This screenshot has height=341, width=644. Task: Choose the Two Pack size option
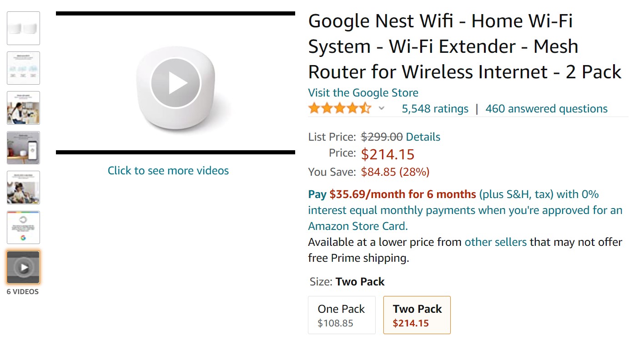click(417, 315)
